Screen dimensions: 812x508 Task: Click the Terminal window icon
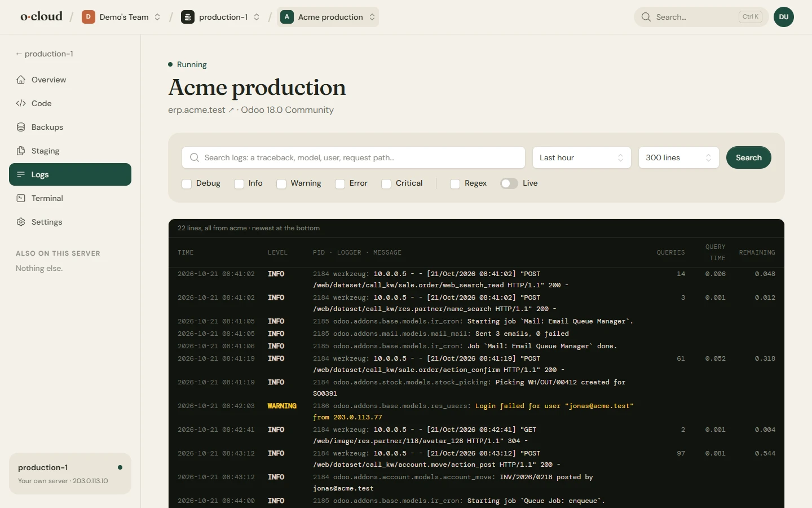pyautogui.click(x=21, y=198)
